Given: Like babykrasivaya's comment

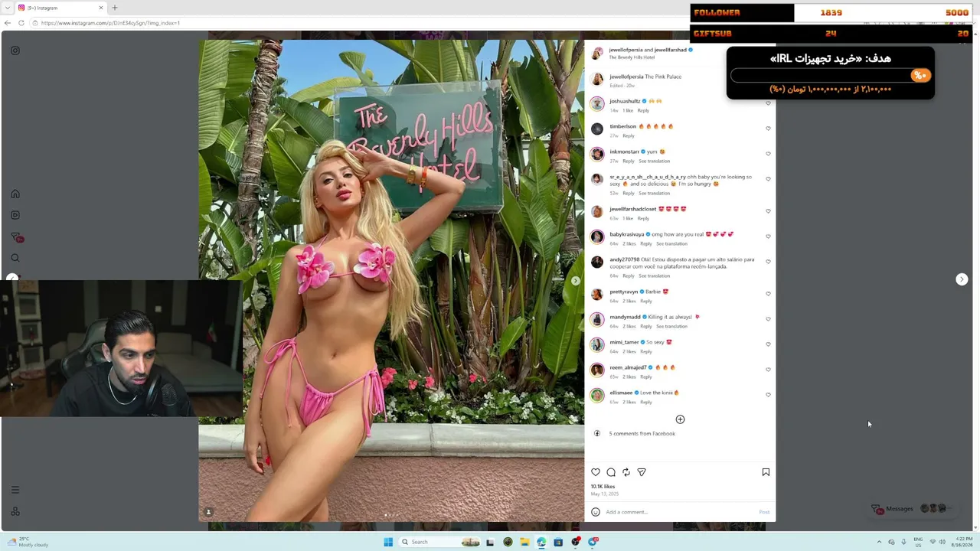Looking at the screenshot, I should pyautogui.click(x=768, y=236).
